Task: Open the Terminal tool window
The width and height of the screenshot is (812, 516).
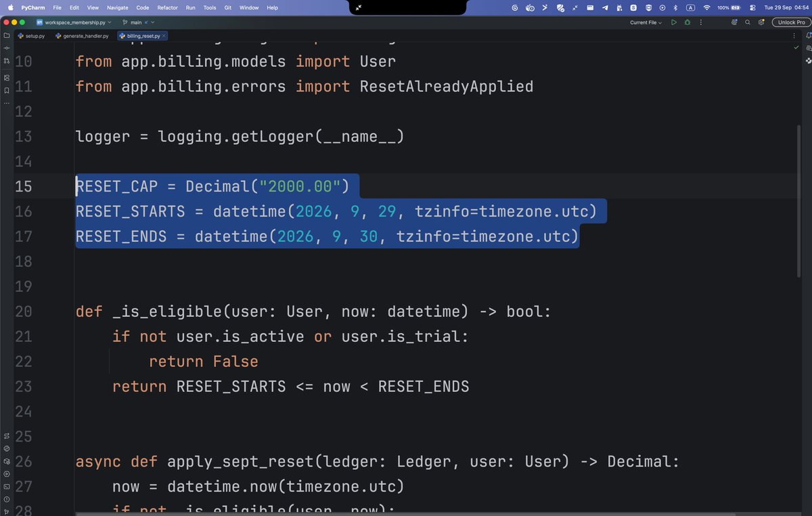Action: (x=7, y=486)
